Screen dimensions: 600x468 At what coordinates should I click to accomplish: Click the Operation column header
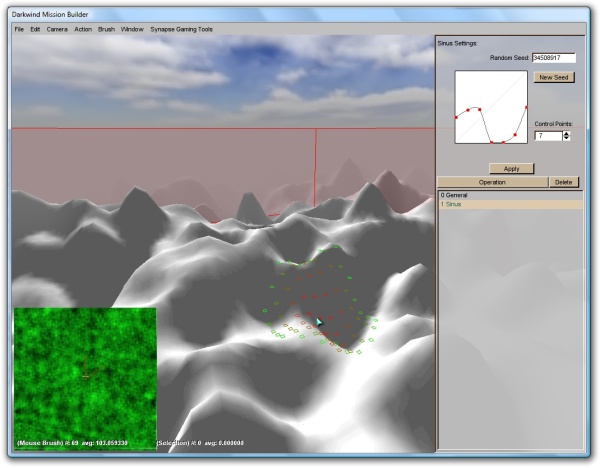click(x=492, y=182)
